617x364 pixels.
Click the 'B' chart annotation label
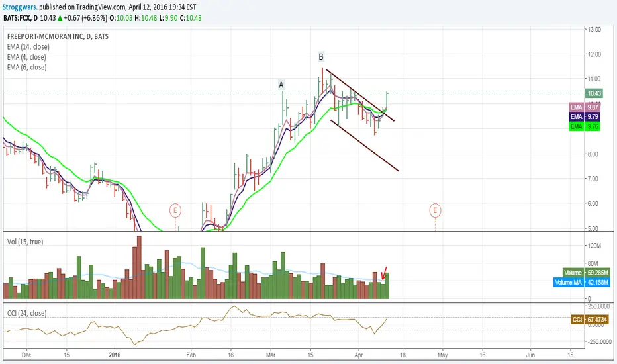[321, 57]
